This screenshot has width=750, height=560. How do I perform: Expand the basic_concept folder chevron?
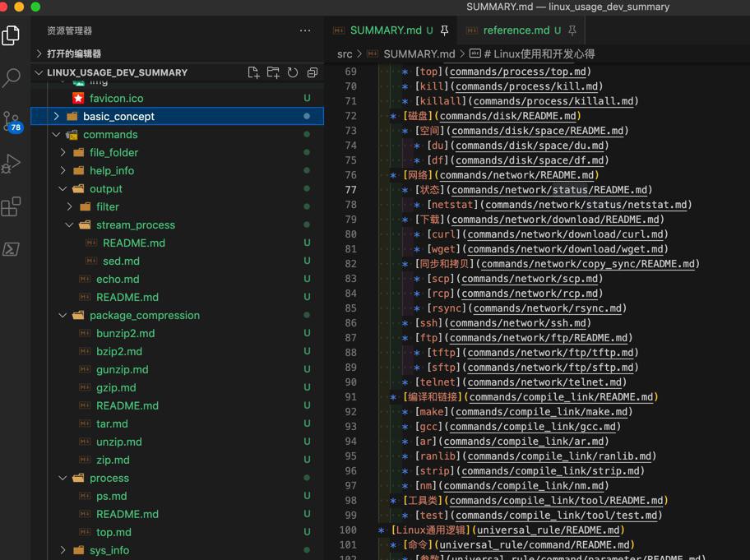click(x=57, y=116)
